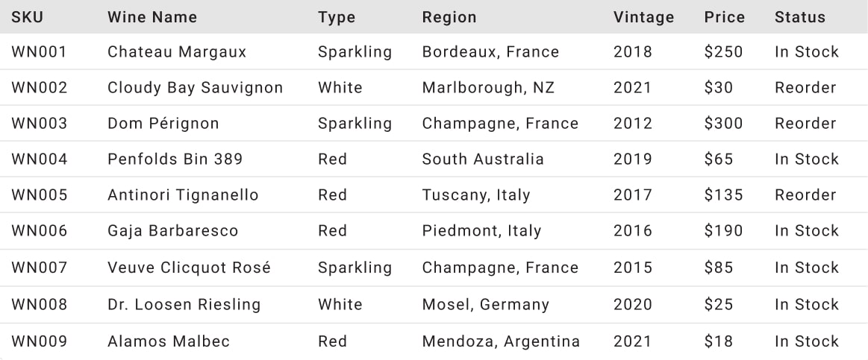Click Veuve Clicquot Rosé wine name
The image size is (868, 360).
pos(190,268)
